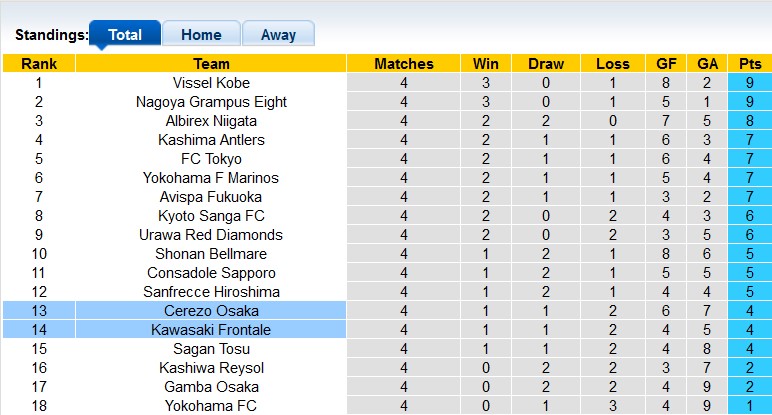Click the Pts column header
772x415 pixels.
(x=749, y=64)
